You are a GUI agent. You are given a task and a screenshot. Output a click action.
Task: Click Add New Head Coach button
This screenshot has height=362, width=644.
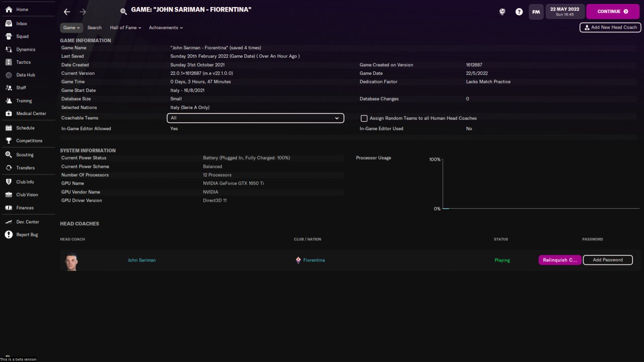pos(610,28)
